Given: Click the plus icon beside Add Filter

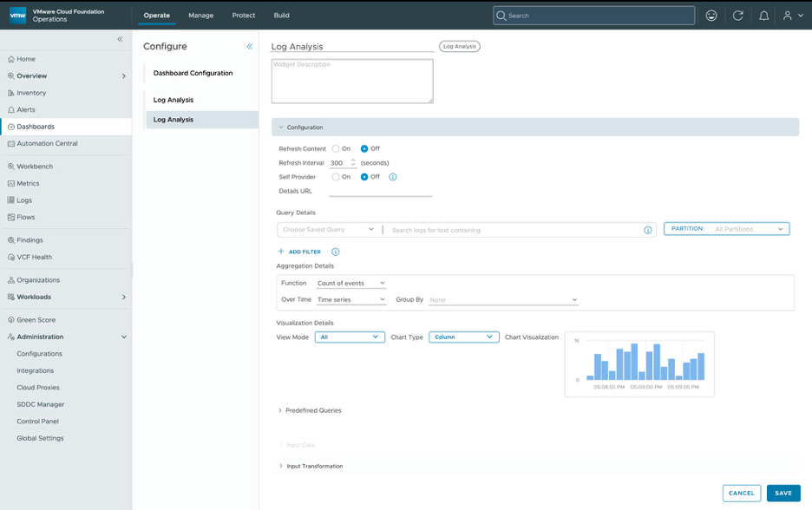Looking at the screenshot, I should (281, 252).
